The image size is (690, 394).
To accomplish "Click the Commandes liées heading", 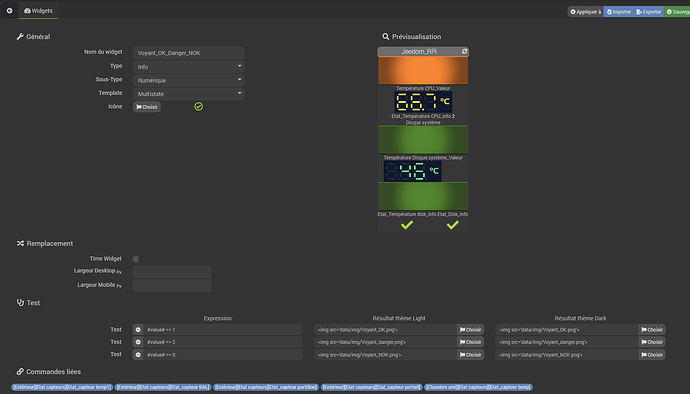I will [49, 372].
